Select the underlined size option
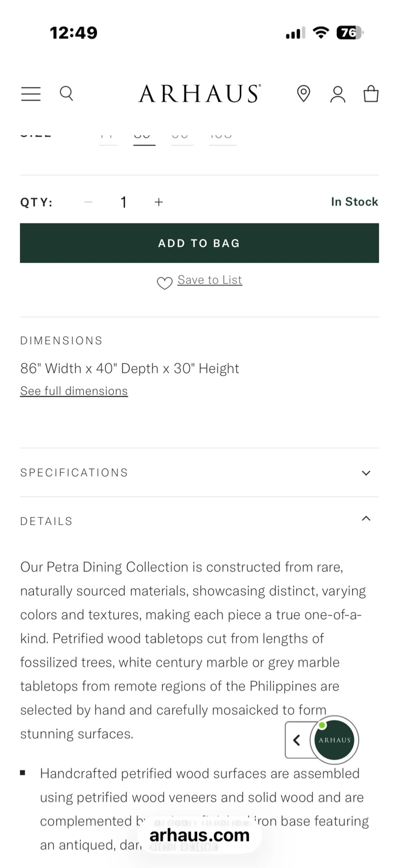 (x=144, y=136)
